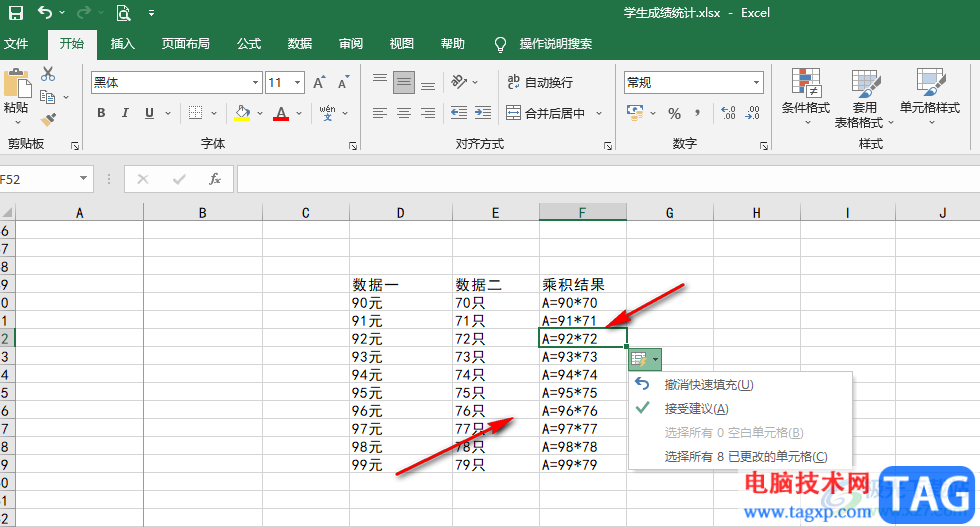Choose 撤消快速填充(U) menu item

pos(741,384)
